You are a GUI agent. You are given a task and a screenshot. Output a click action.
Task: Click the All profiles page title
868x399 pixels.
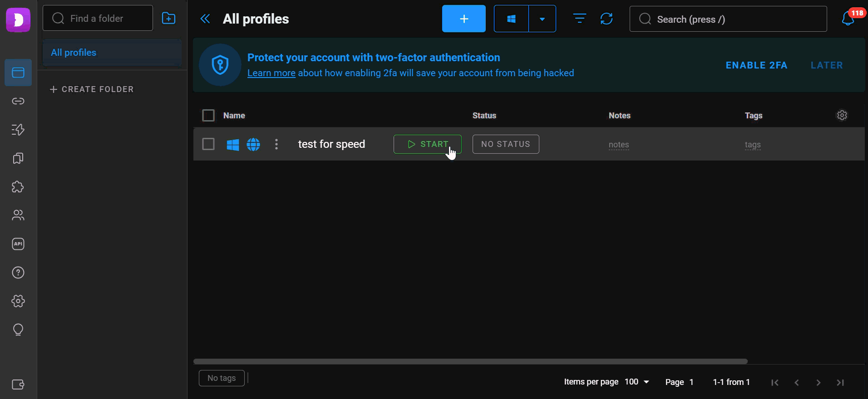[x=256, y=19]
